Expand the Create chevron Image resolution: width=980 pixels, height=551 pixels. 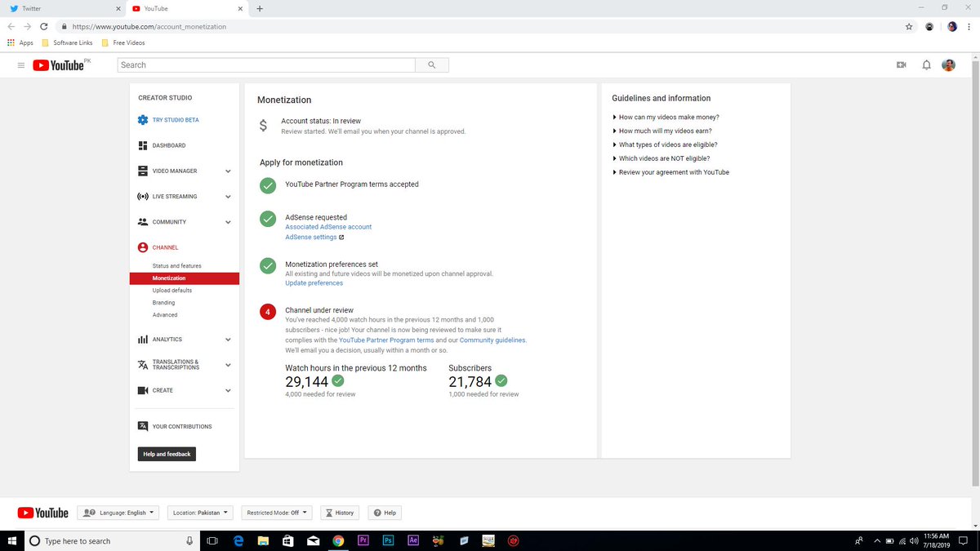pos(228,390)
